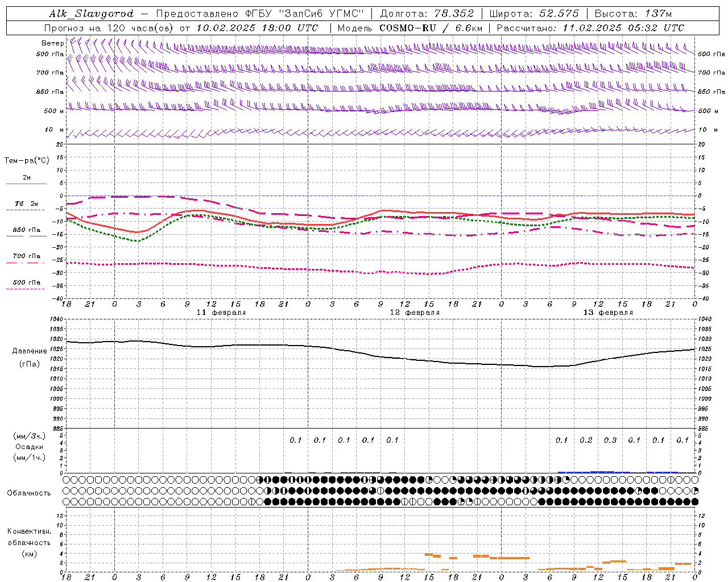728x582 pixels.
Task: Click the Конвективн. convective cloud label
Action: [x=29, y=531]
